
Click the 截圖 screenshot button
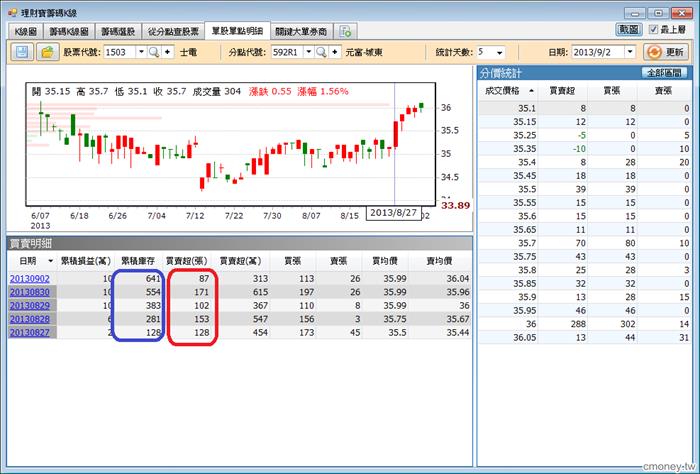coord(629,29)
